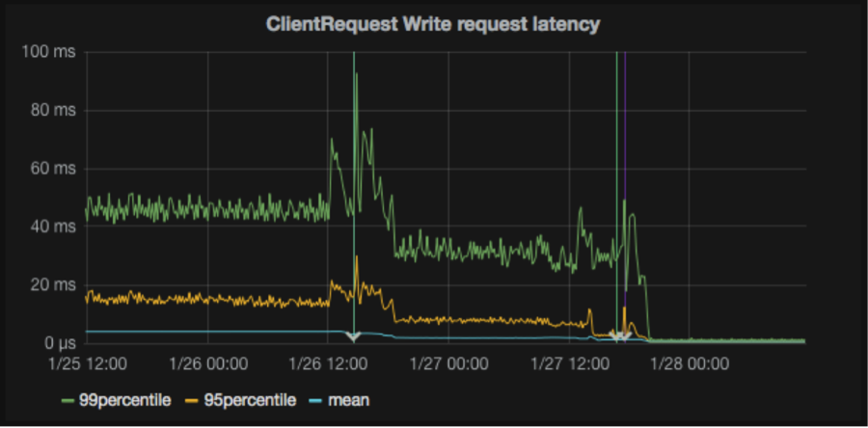The height and width of the screenshot is (428, 868).
Task: Click the 1/28 00:00 x-axis label
Action: (690, 363)
